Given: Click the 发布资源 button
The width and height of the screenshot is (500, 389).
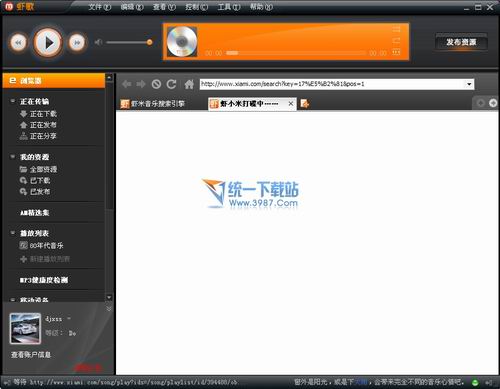Looking at the screenshot, I should point(461,42).
